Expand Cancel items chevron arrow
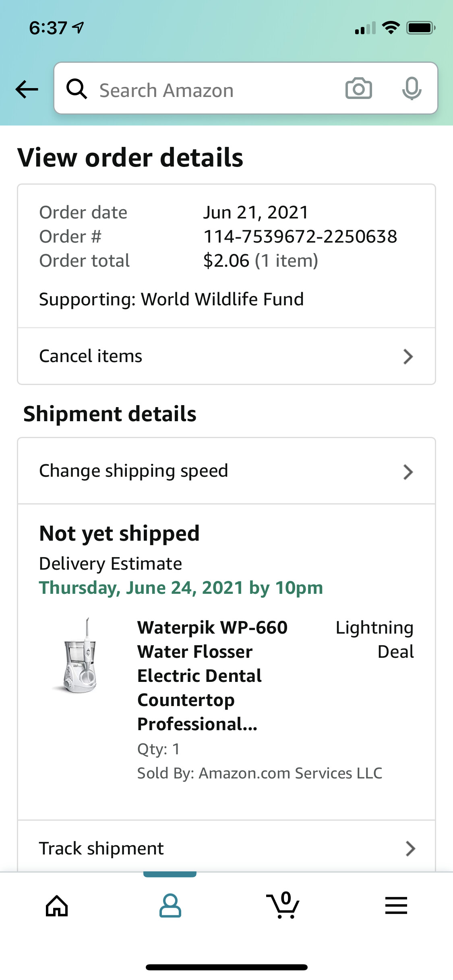 [408, 356]
